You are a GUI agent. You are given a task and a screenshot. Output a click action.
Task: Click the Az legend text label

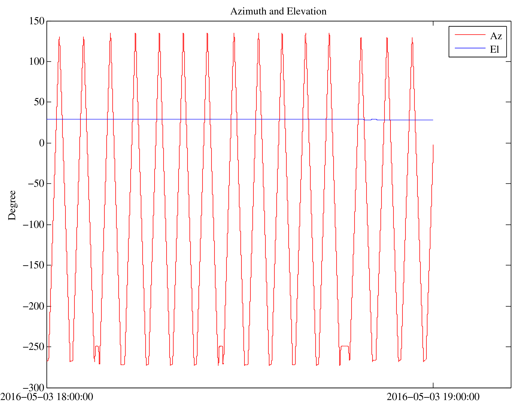(496, 36)
